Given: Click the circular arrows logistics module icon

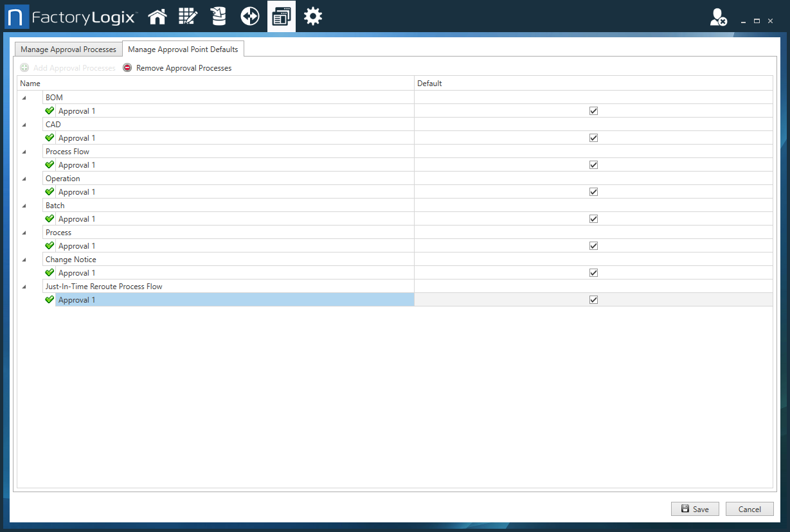Looking at the screenshot, I should 249,16.
